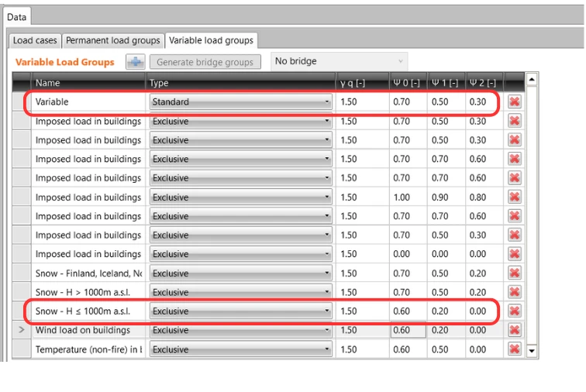
Task: Click the scroll down arrow of the table
Action: pyautogui.click(x=532, y=350)
